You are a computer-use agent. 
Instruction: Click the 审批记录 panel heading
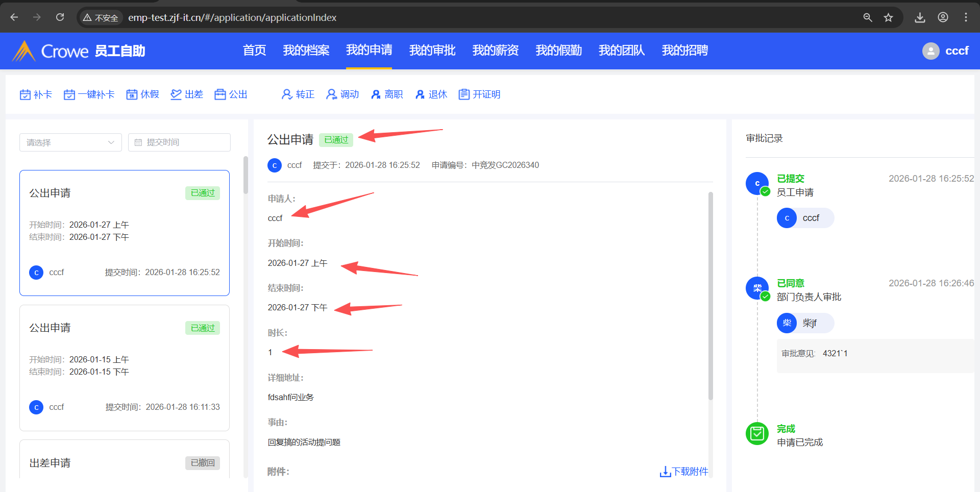coord(764,138)
